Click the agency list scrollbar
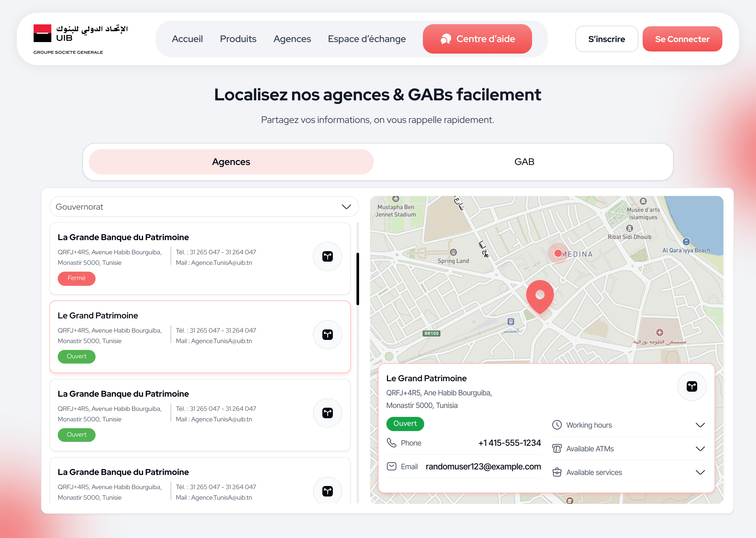Viewport: 756px width, 538px height. 358,279
